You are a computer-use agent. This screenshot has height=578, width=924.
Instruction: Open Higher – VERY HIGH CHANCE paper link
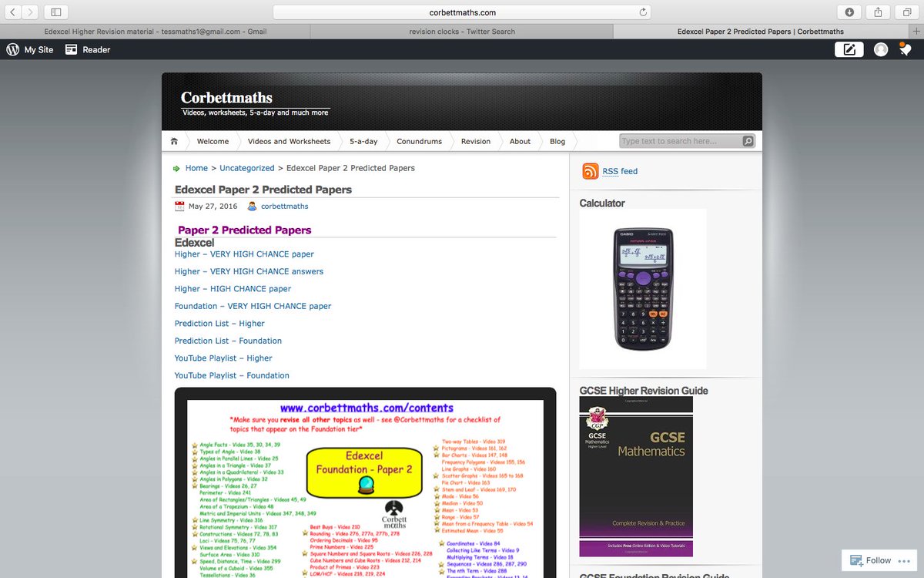pyautogui.click(x=244, y=254)
